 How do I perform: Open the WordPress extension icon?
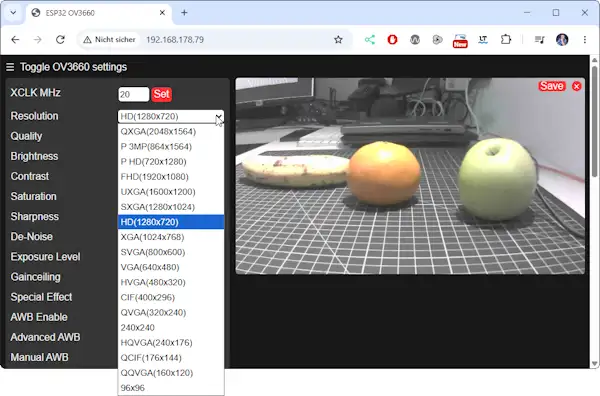click(x=415, y=39)
